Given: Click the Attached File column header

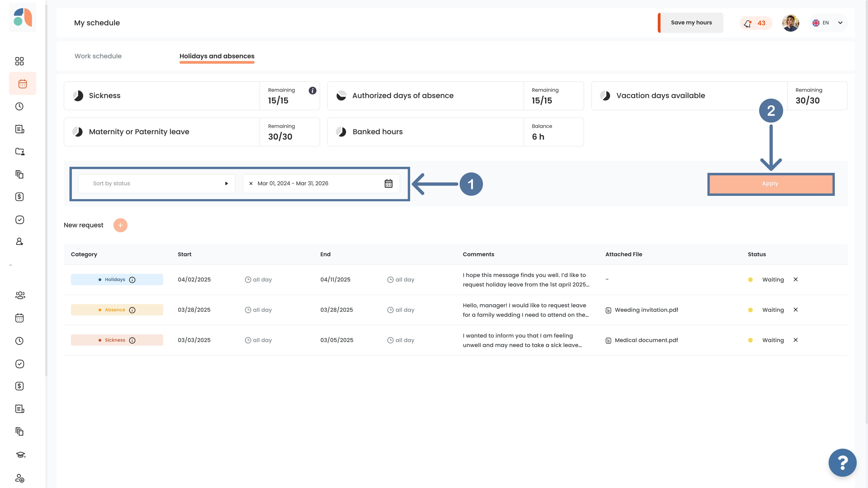Looking at the screenshot, I should (x=624, y=254).
